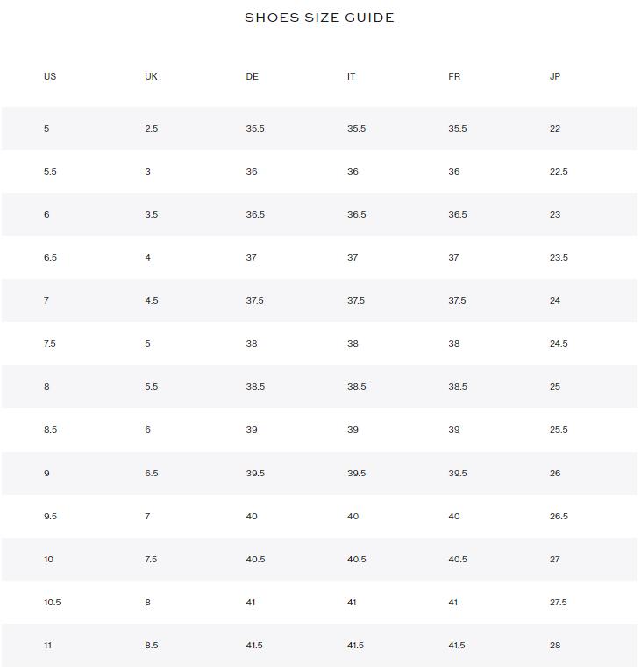Click JP size 28 value
The image size is (641, 672).
555,646
